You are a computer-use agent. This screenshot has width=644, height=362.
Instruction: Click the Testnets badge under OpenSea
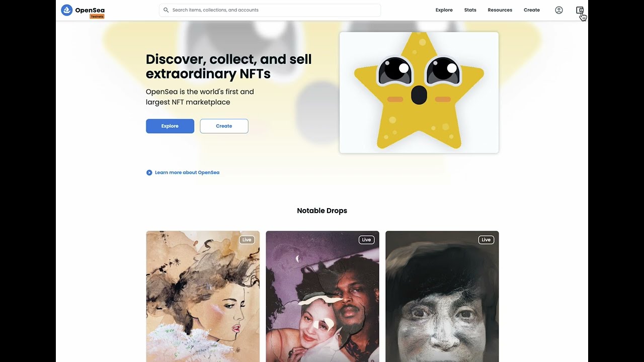point(97,17)
